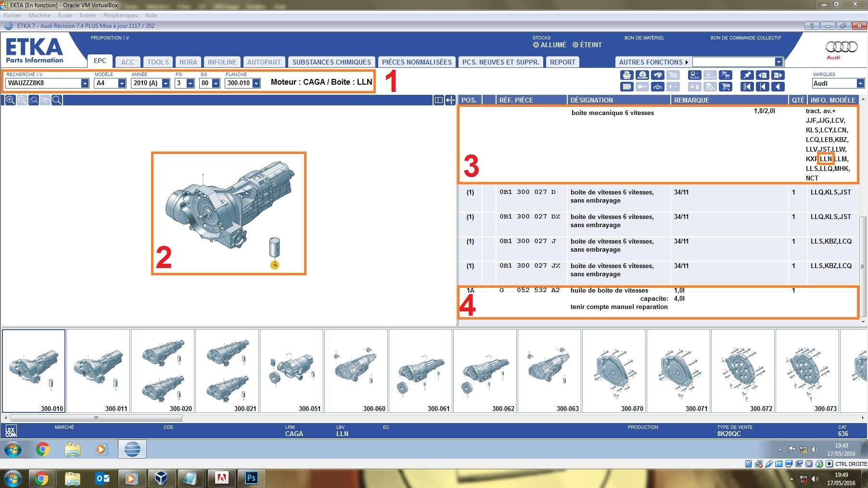
Task: Click PROPOSITION I.V. label
Action: coord(110,38)
